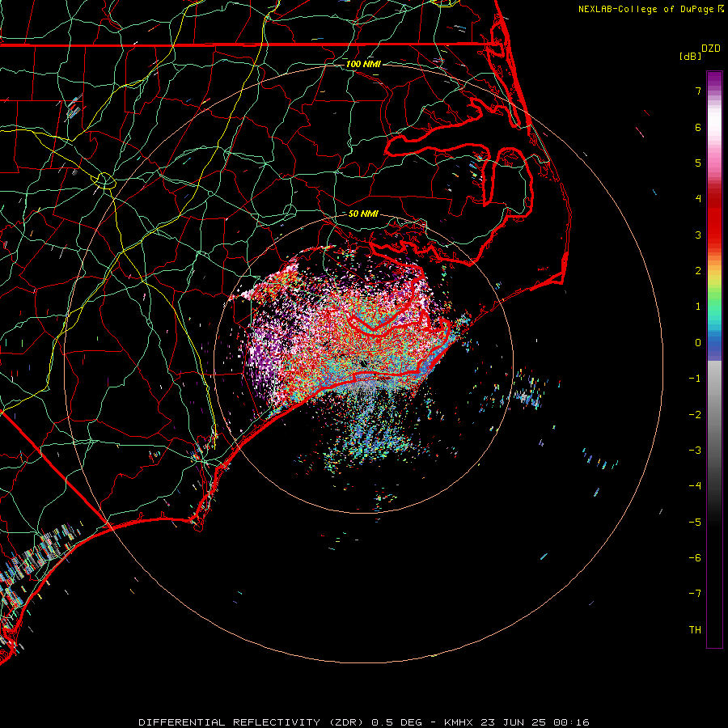The height and width of the screenshot is (728, 728).
Task: Click the positive 3 scale value
Action: (698, 235)
